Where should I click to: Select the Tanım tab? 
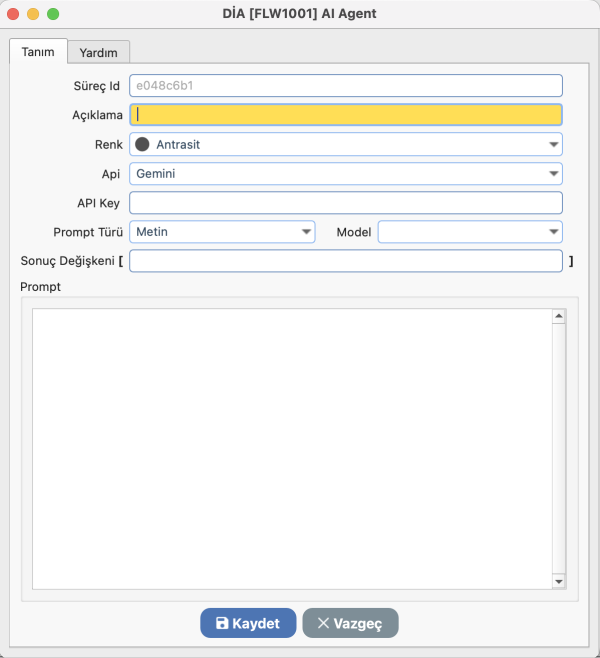click(38, 52)
